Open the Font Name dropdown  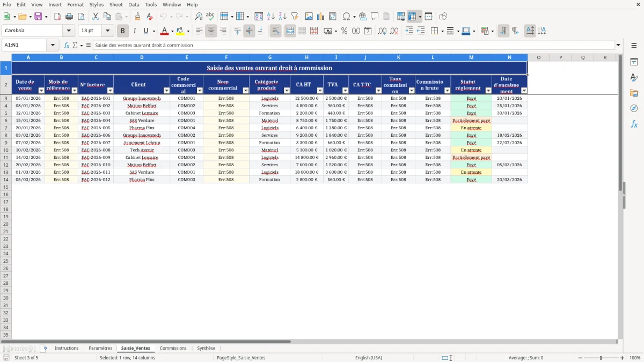[69, 31]
